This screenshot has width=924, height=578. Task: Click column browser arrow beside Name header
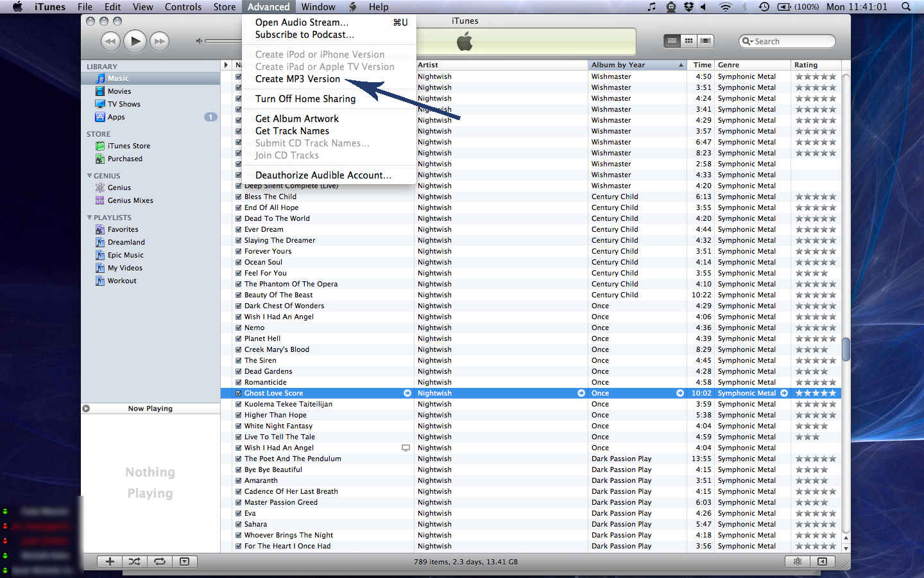point(226,65)
